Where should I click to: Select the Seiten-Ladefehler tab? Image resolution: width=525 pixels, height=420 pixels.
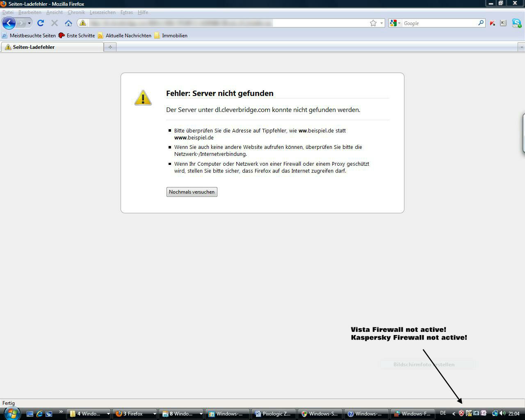coord(52,47)
